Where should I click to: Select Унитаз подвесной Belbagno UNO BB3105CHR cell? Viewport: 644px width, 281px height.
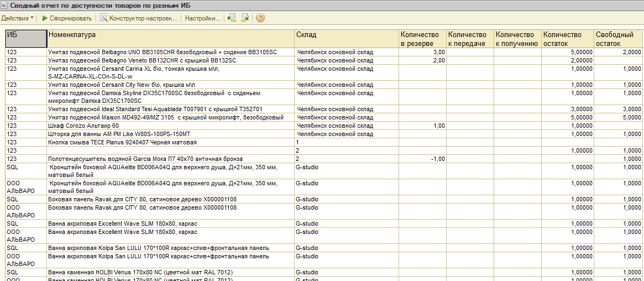pyautogui.click(x=171, y=52)
